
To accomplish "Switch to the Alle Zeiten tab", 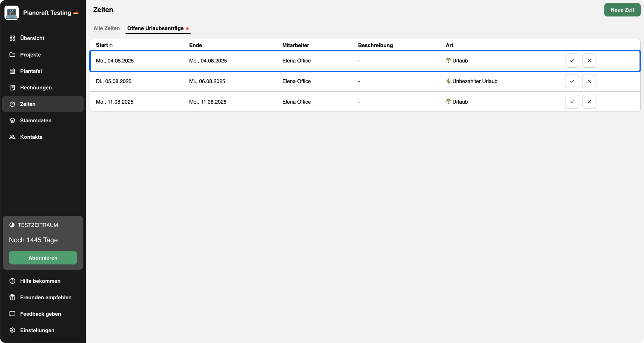I will (x=106, y=28).
